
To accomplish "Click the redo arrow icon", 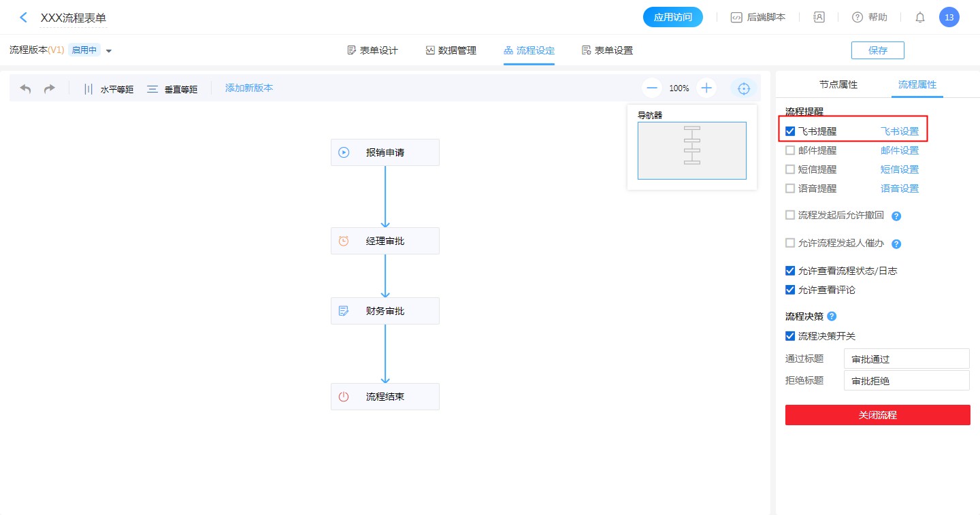I will (49, 88).
